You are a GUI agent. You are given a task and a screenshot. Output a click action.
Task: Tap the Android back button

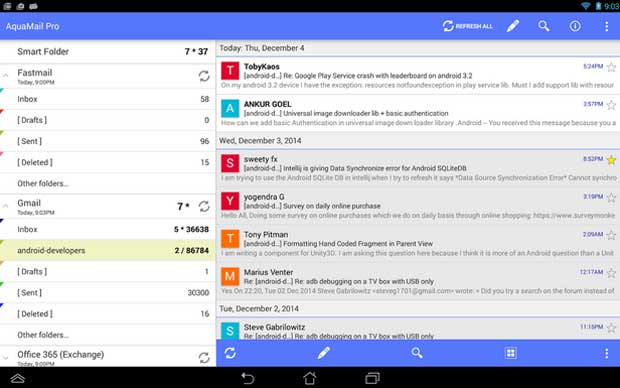[x=248, y=378]
